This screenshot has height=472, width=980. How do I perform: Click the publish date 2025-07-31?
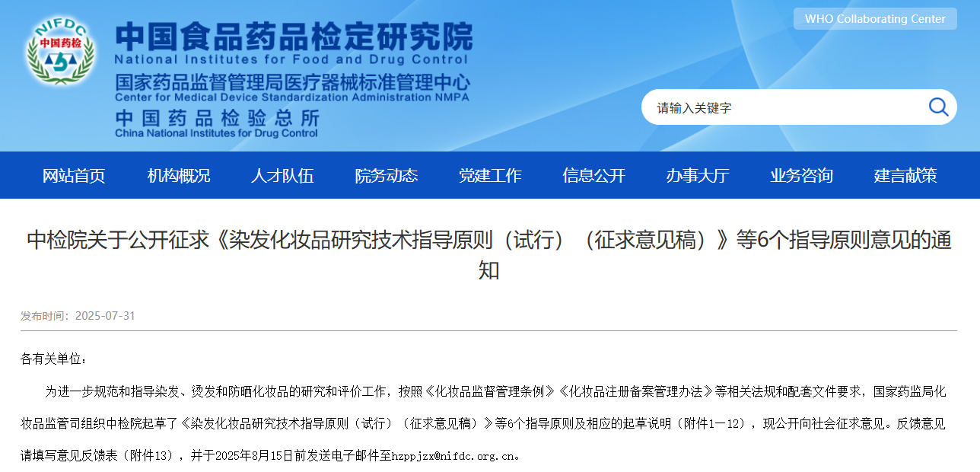[105, 316]
